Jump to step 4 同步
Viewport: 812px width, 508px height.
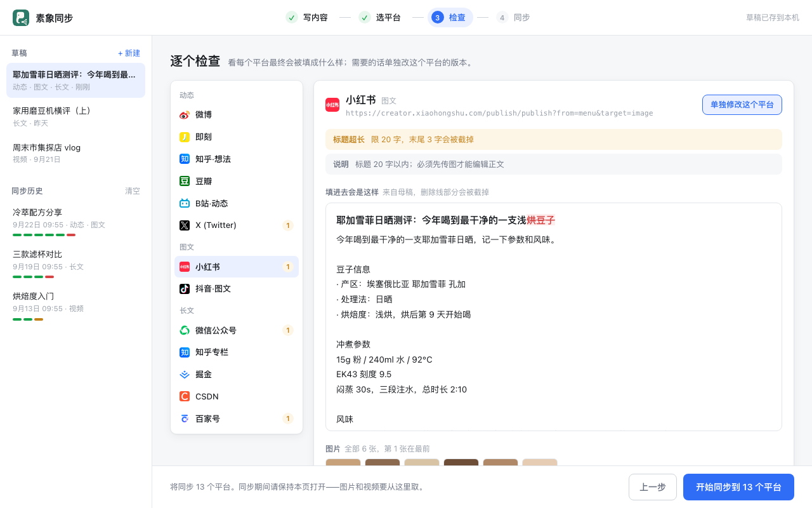pos(514,18)
